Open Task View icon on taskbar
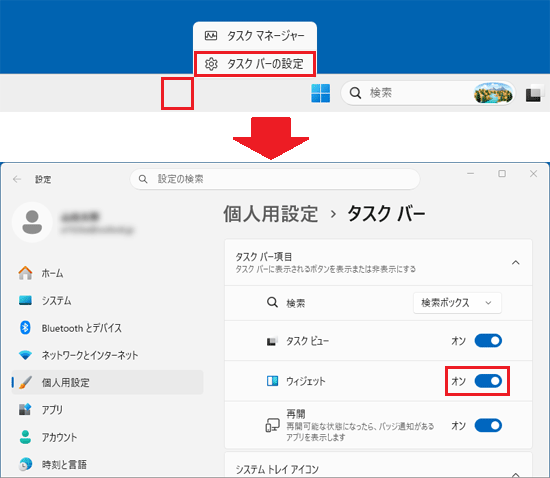550x478 pixels. (x=534, y=94)
